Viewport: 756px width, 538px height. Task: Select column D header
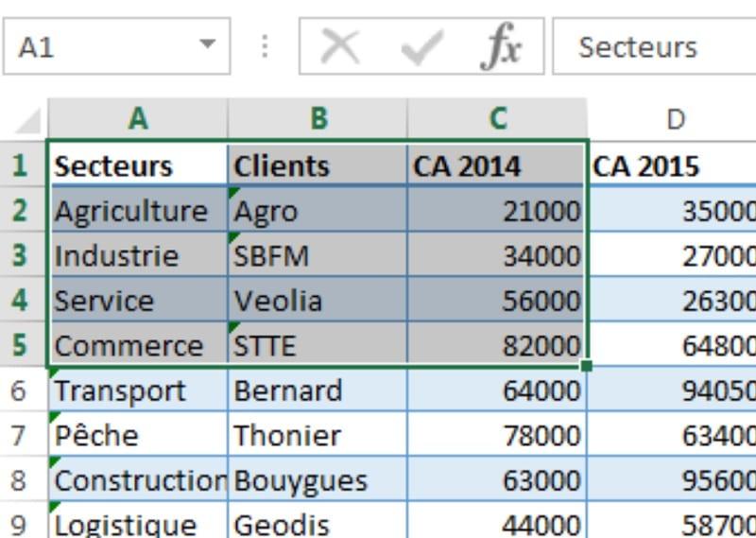tap(675, 118)
